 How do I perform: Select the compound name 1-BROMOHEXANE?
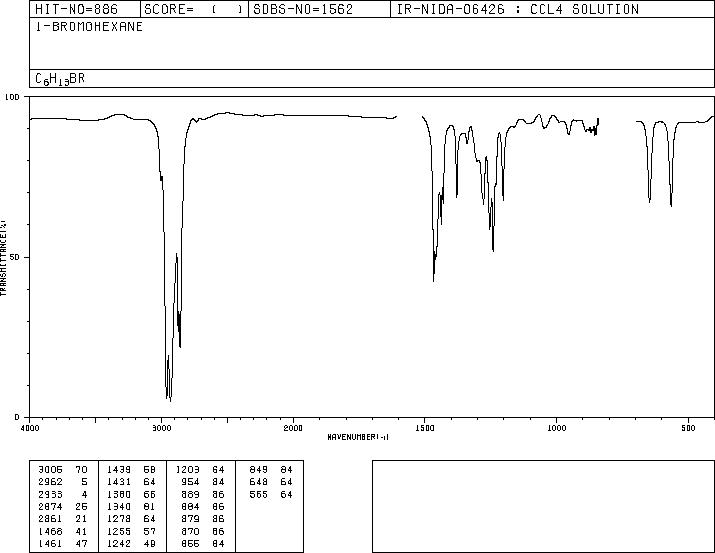(x=89, y=27)
